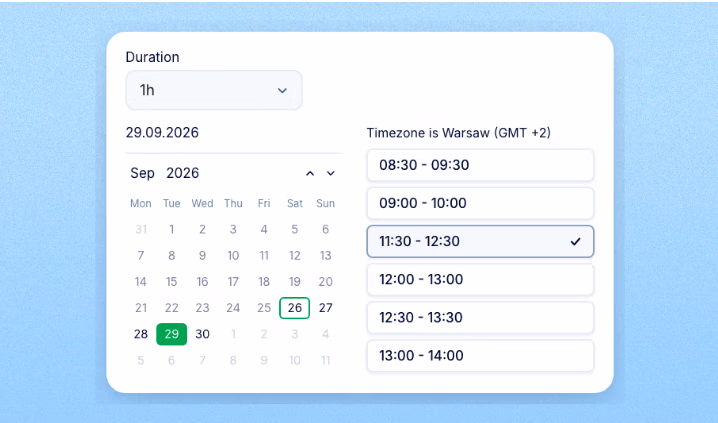The height and width of the screenshot is (423, 718).
Task: Select September 15 in the calendar
Action: point(172,282)
